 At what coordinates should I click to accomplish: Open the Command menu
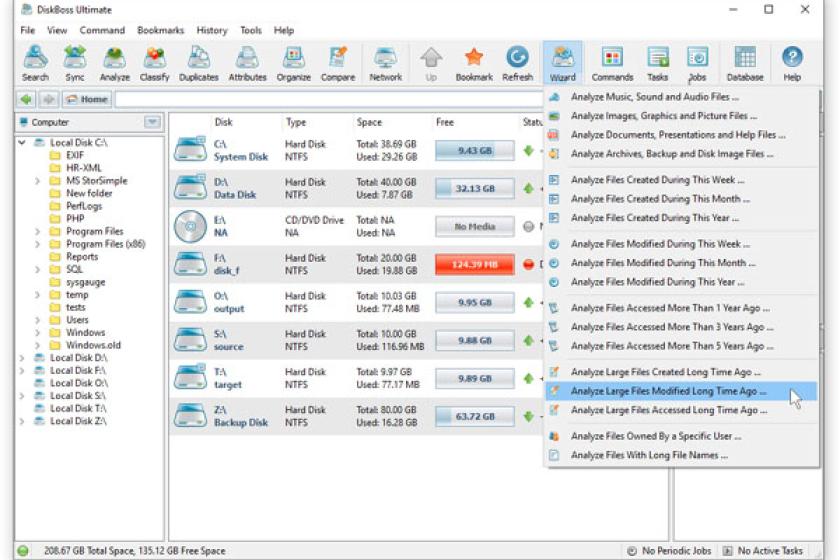click(x=102, y=30)
